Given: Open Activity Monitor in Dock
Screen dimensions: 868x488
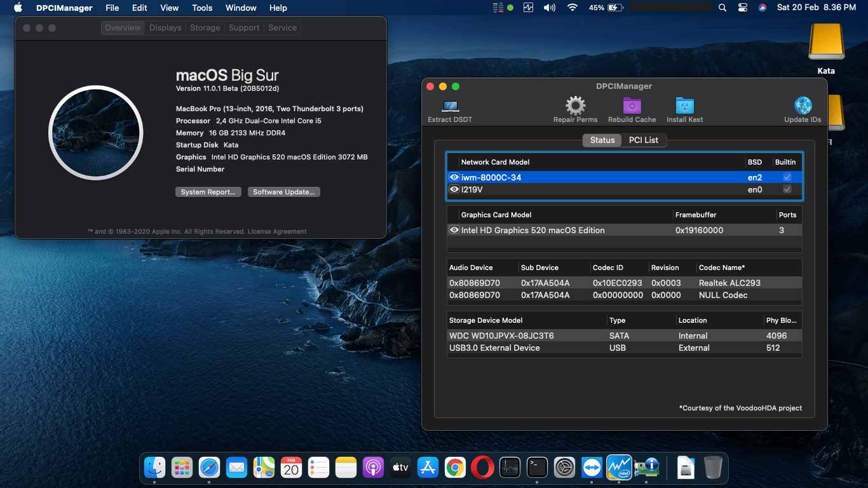Looking at the screenshot, I should click(510, 468).
